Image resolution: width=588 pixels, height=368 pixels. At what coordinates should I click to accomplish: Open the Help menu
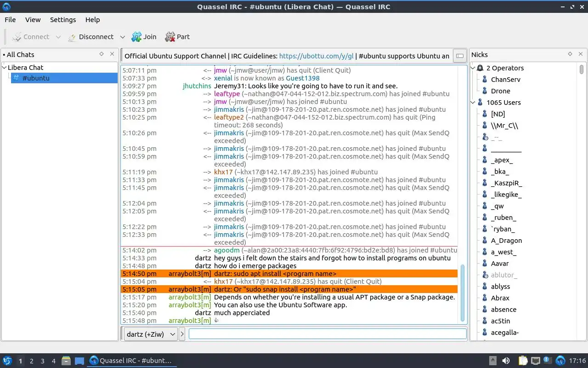pyautogui.click(x=92, y=20)
